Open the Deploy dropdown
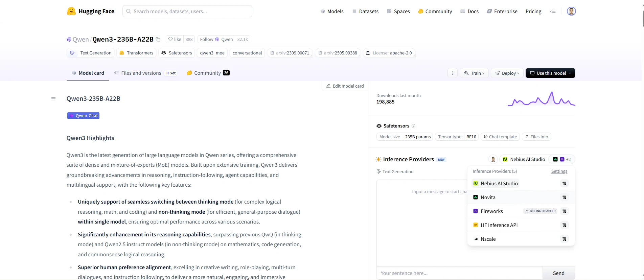 [507, 73]
